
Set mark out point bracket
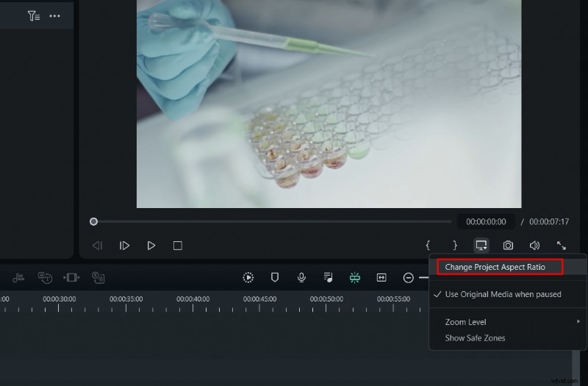coord(455,246)
